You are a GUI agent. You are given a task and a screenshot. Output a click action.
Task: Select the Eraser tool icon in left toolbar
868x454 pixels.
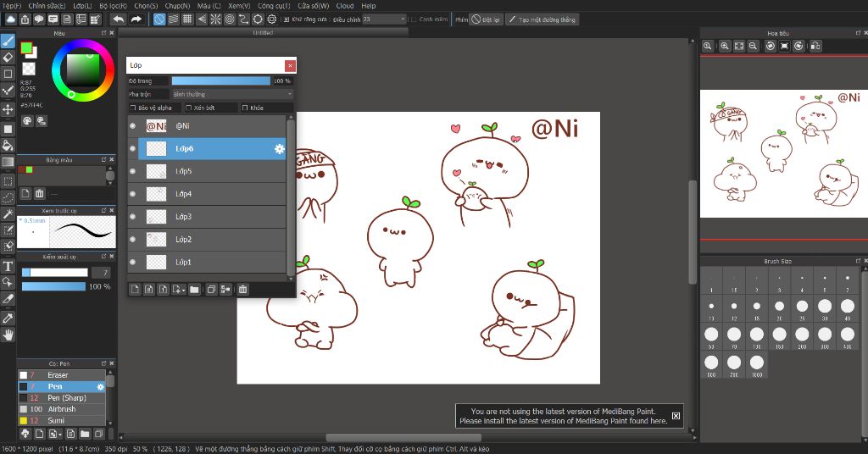[8, 57]
